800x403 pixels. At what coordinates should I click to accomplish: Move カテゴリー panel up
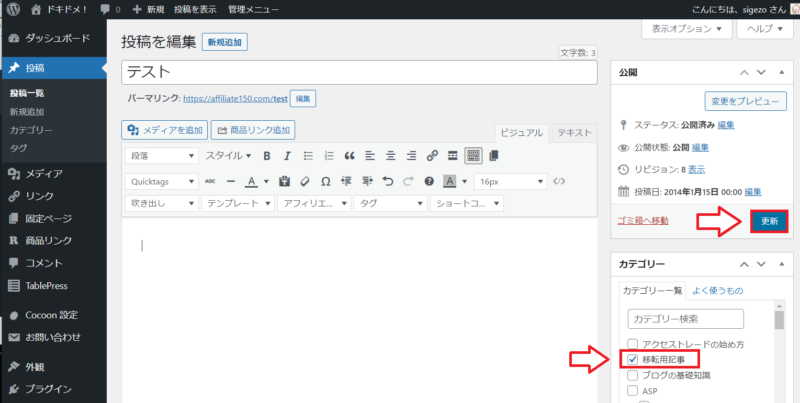pos(744,264)
